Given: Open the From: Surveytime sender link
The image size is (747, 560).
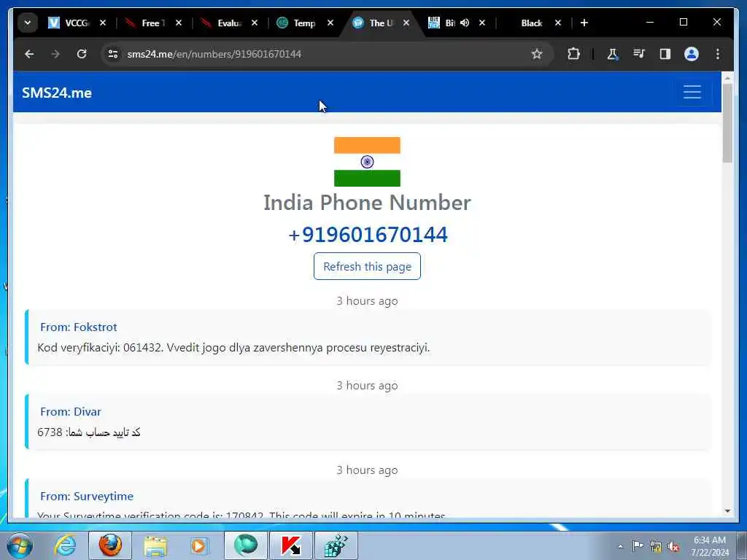Looking at the screenshot, I should click(x=87, y=496).
